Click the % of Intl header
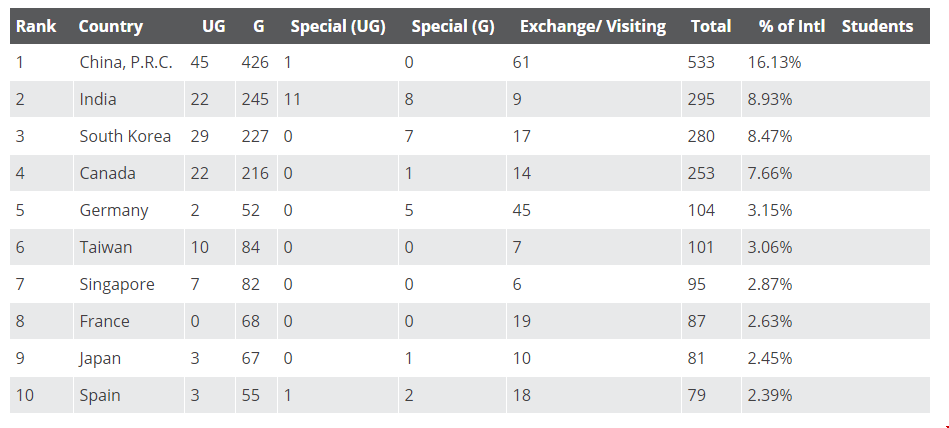The image size is (949, 428). coord(792,27)
